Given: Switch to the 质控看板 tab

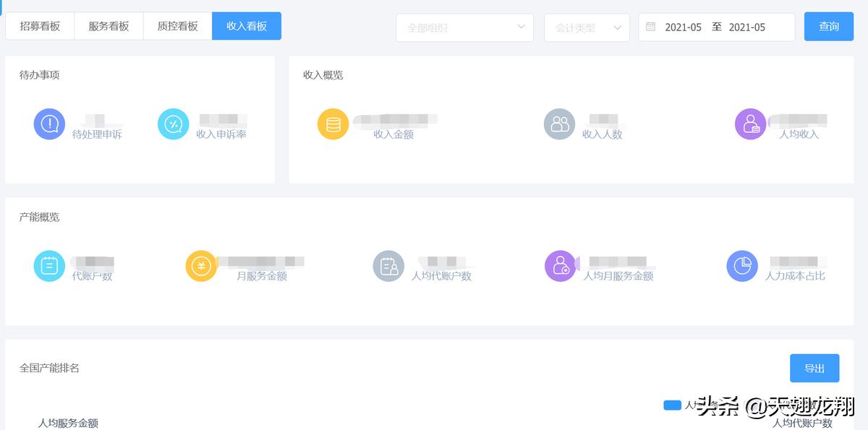Looking at the screenshot, I should (177, 25).
